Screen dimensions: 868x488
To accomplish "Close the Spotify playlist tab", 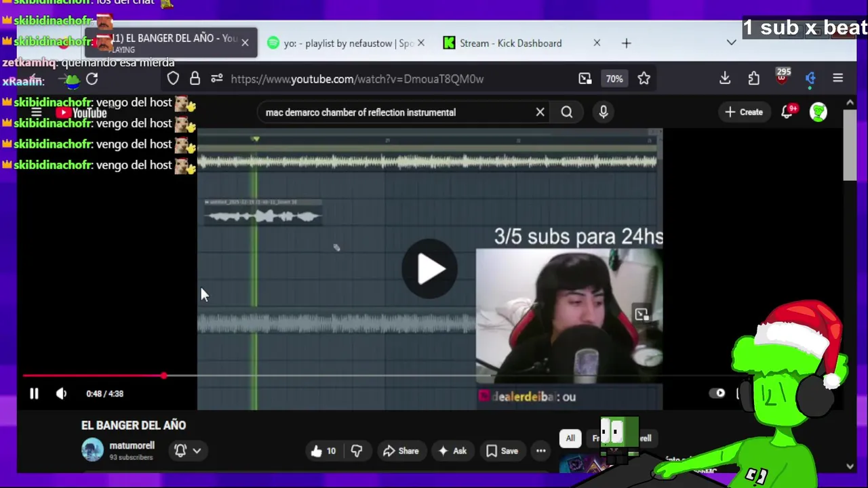I will [x=420, y=43].
